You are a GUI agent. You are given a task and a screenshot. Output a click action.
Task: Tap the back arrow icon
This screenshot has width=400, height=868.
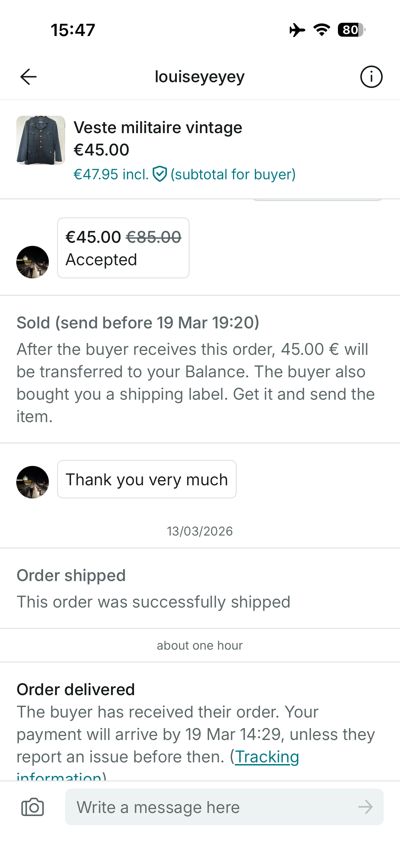[28, 77]
